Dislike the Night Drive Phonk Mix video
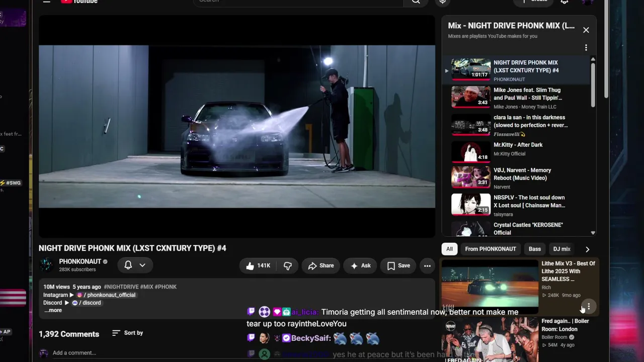Viewport: 644px width, 362px height. pos(288,266)
